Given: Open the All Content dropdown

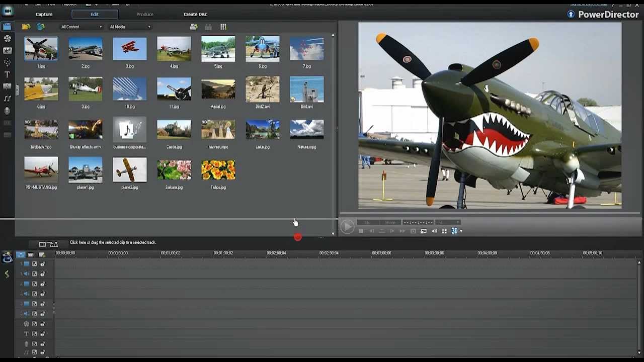Looking at the screenshot, I should [x=81, y=27].
